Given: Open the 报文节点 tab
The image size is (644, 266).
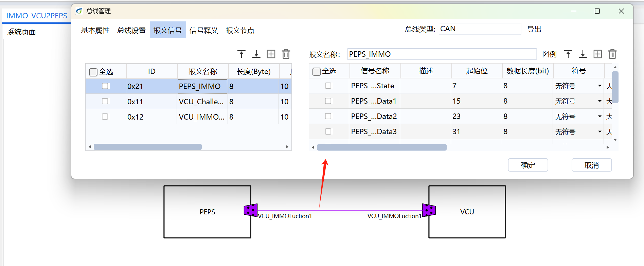Looking at the screenshot, I should pos(240,30).
